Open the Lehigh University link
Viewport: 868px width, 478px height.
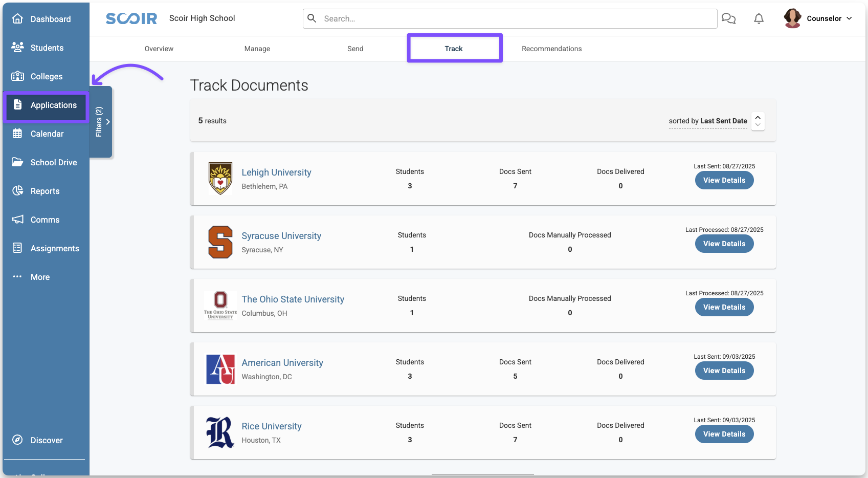276,172
